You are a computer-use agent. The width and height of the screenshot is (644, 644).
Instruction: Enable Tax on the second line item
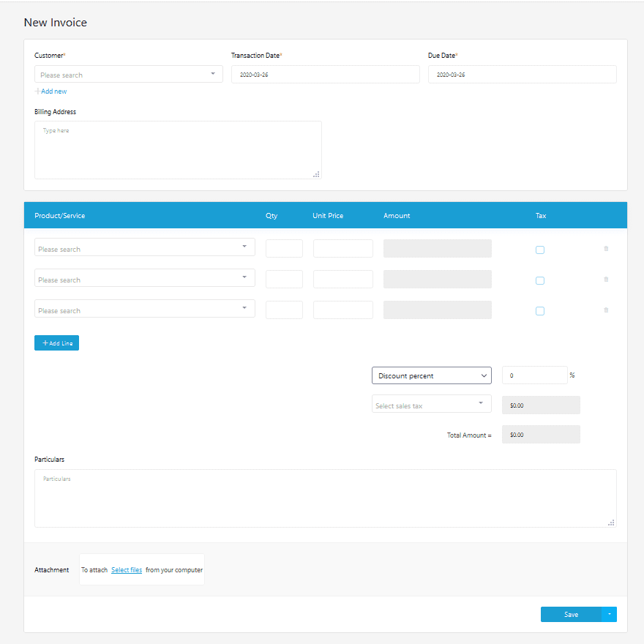tap(540, 280)
